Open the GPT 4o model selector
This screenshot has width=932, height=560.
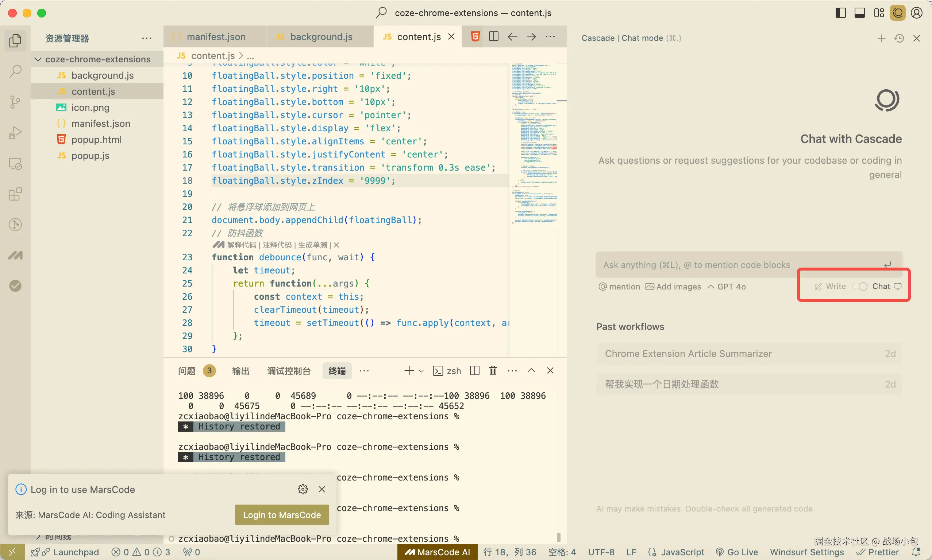coord(727,287)
